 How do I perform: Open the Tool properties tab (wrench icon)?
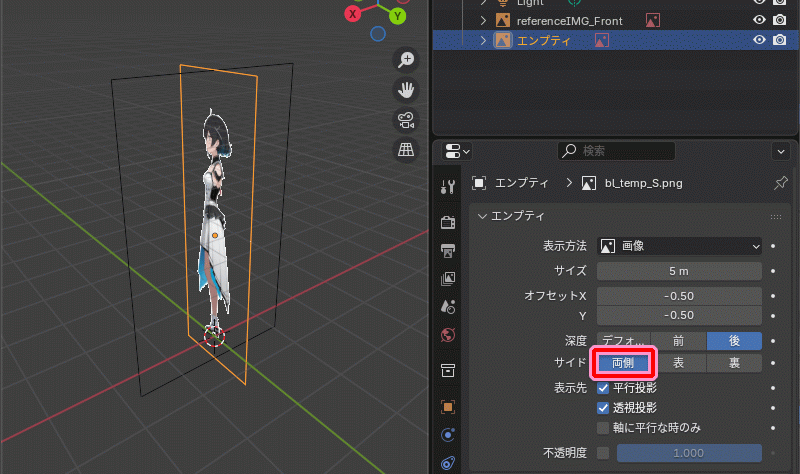click(448, 186)
